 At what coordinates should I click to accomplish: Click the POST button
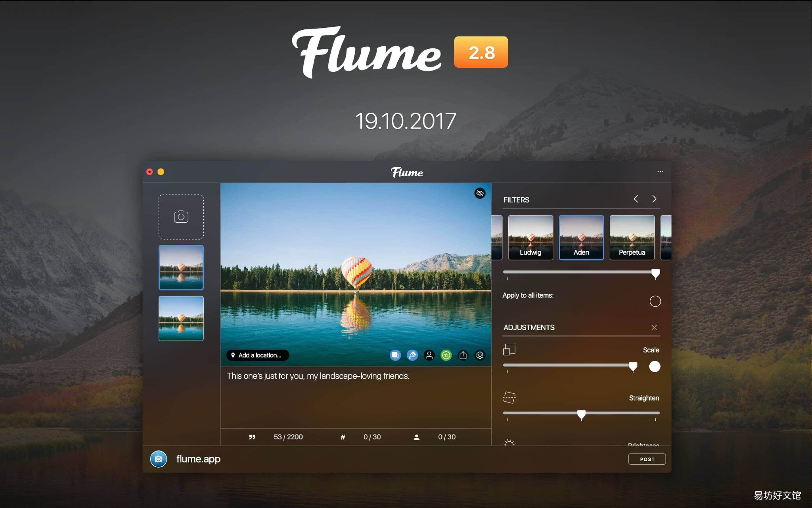(647, 459)
